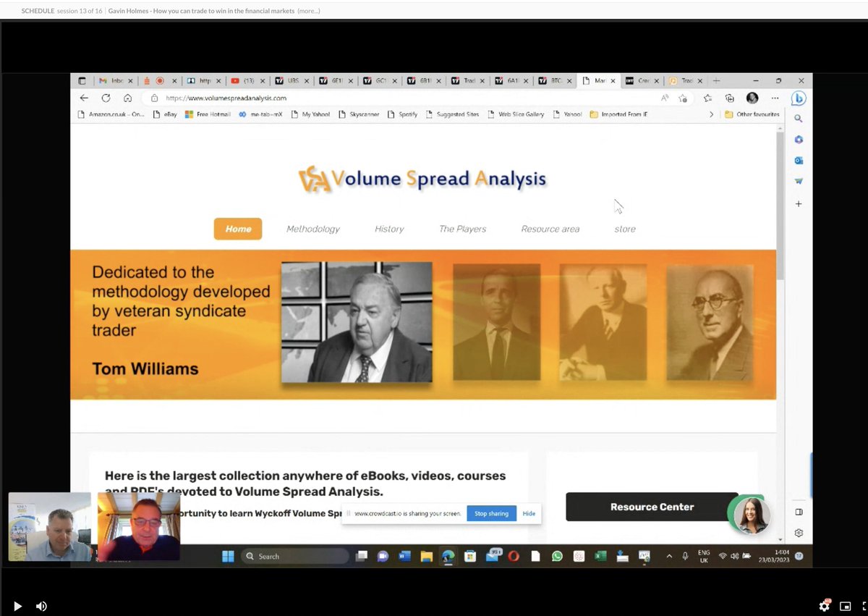Click Stop sharing button
The width and height of the screenshot is (868, 616).
tap(491, 513)
